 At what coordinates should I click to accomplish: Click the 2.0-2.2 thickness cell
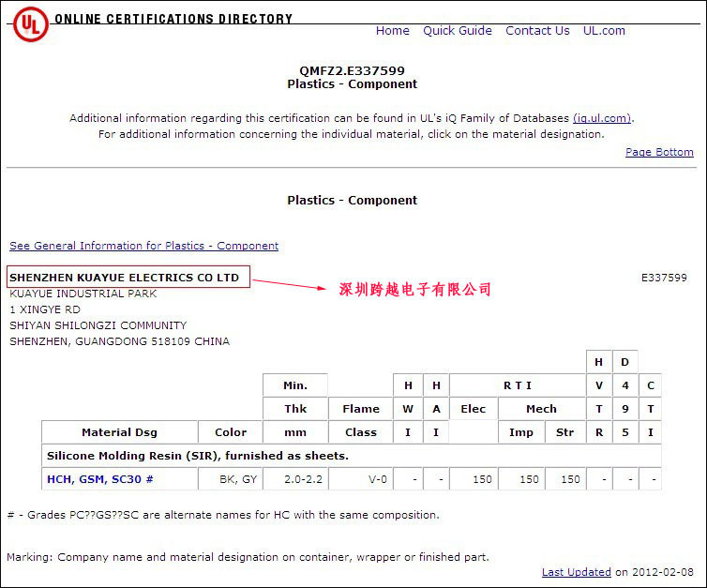(x=295, y=479)
